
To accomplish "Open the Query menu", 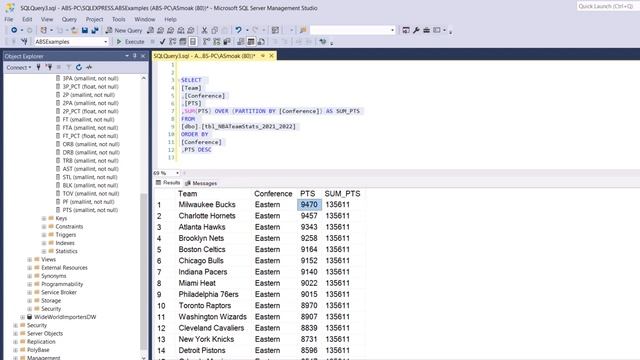I will (69, 19).
